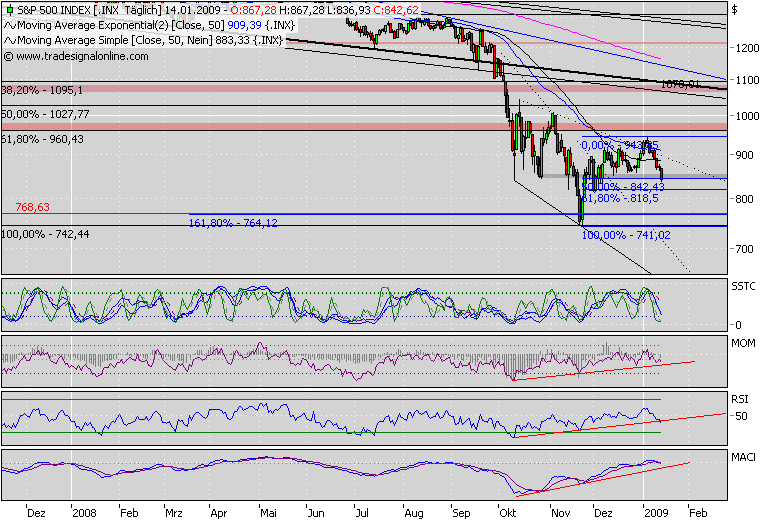
Task: Click the 1100 price axis label
Action: [747, 80]
